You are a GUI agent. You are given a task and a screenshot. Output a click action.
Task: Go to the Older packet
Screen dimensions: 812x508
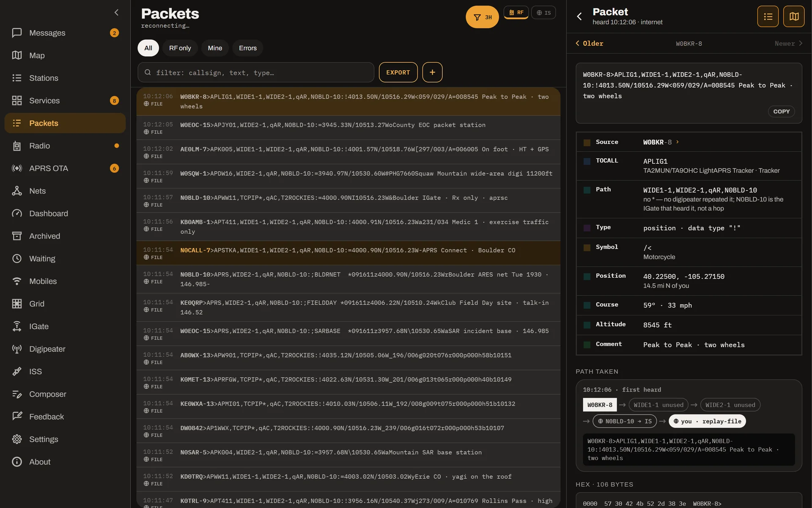point(589,44)
